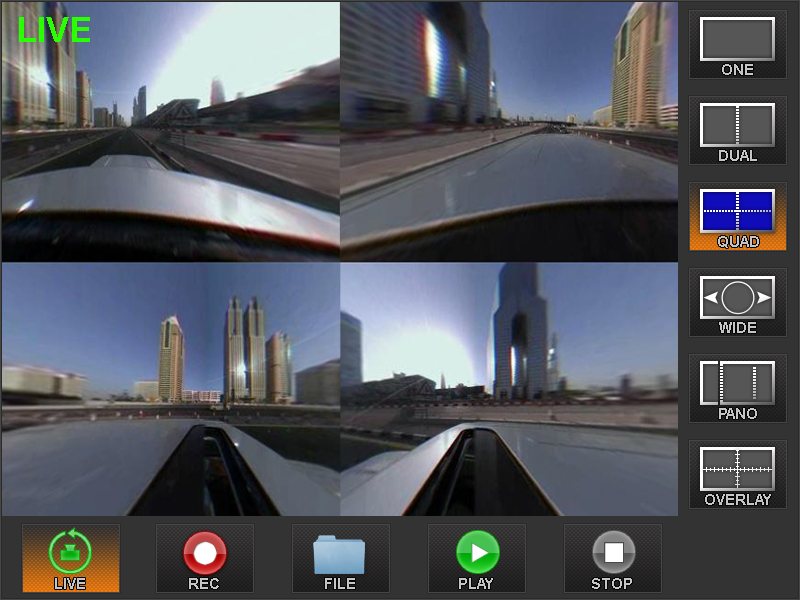This screenshot has width=800, height=600.
Task: Select the bottom-right camera feed with sun glare
Action: click(509, 389)
